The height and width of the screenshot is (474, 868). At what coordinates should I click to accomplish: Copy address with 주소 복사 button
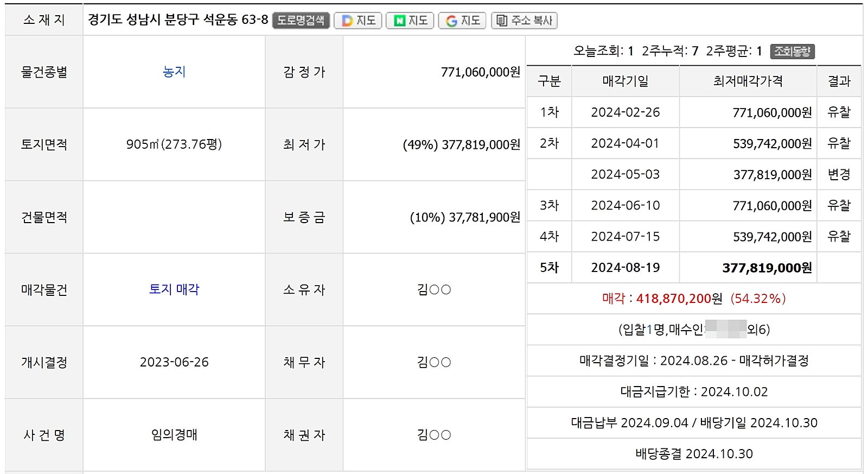tap(524, 21)
